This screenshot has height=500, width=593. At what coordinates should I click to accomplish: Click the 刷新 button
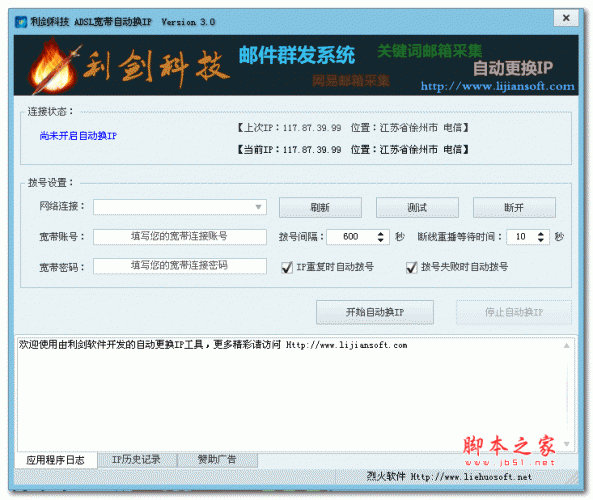(320, 207)
